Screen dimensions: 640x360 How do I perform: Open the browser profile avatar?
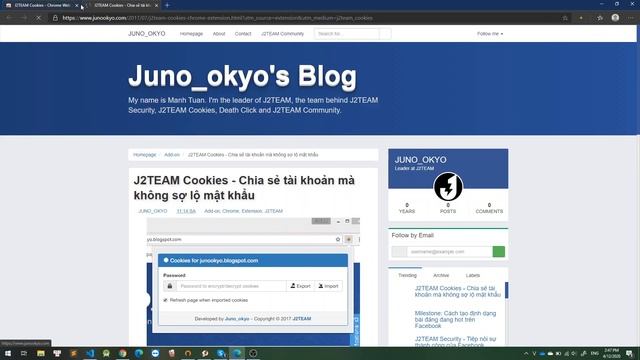[x=615, y=18]
